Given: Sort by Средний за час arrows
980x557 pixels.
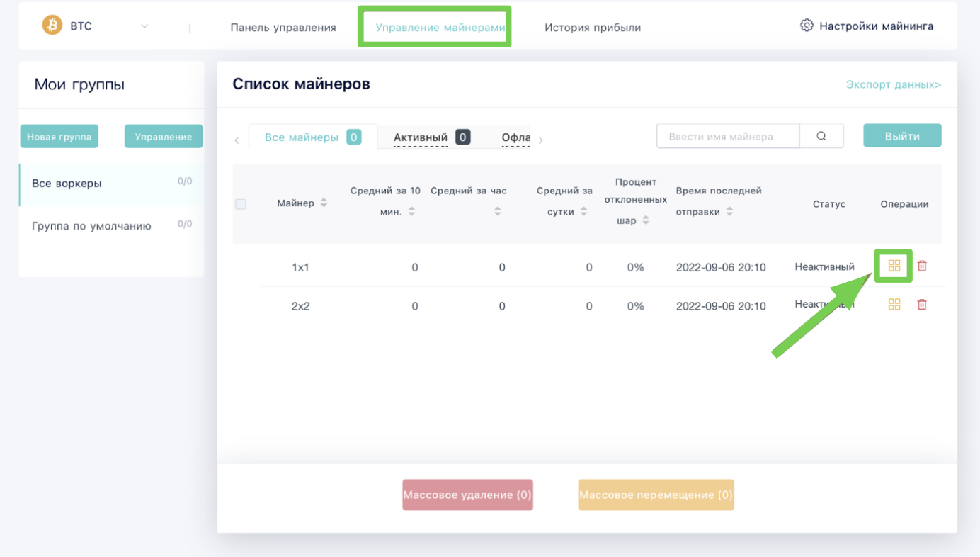Looking at the screenshot, I should coord(498,211).
